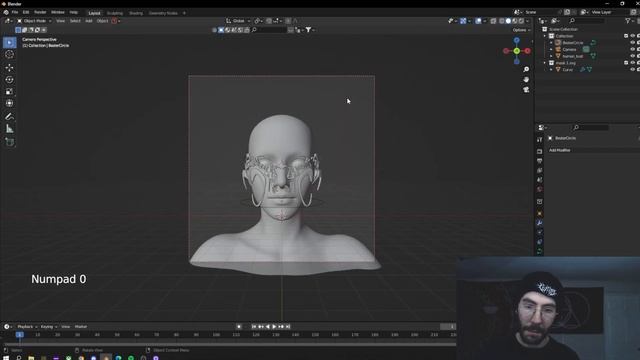The width and height of the screenshot is (640, 360).
Task: Jump to the animation start frame
Action: pos(254,327)
